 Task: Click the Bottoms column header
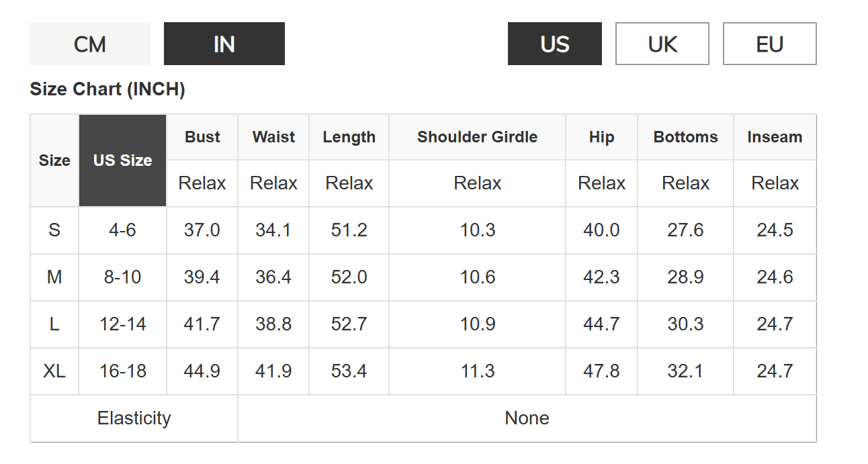[685, 137]
